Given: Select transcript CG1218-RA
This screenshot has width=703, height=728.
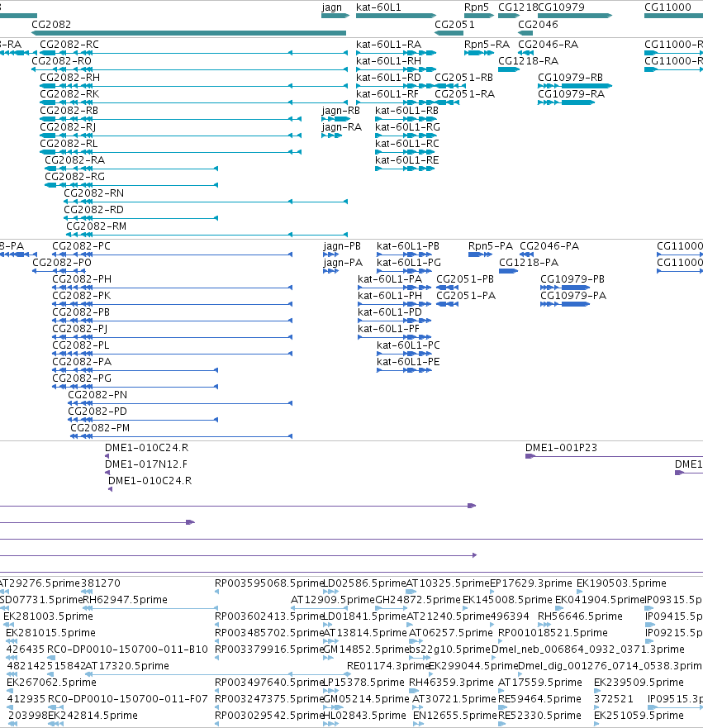Looking at the screenshot, I should point(528,61).
